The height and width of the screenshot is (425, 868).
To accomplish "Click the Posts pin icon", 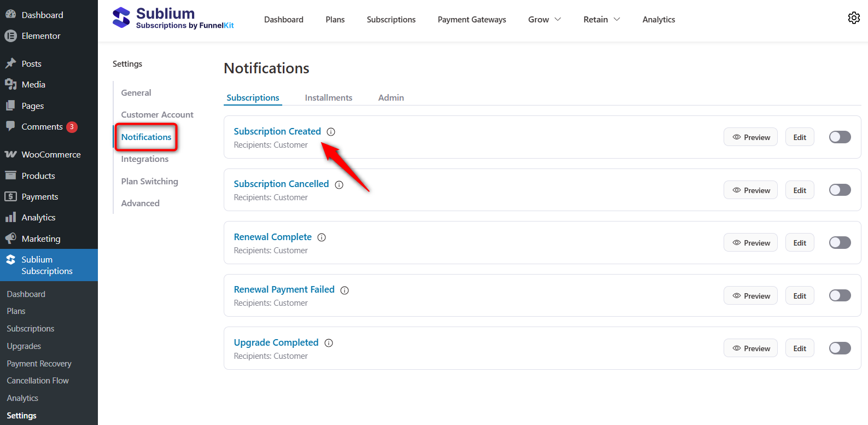I will pos(10,63).
